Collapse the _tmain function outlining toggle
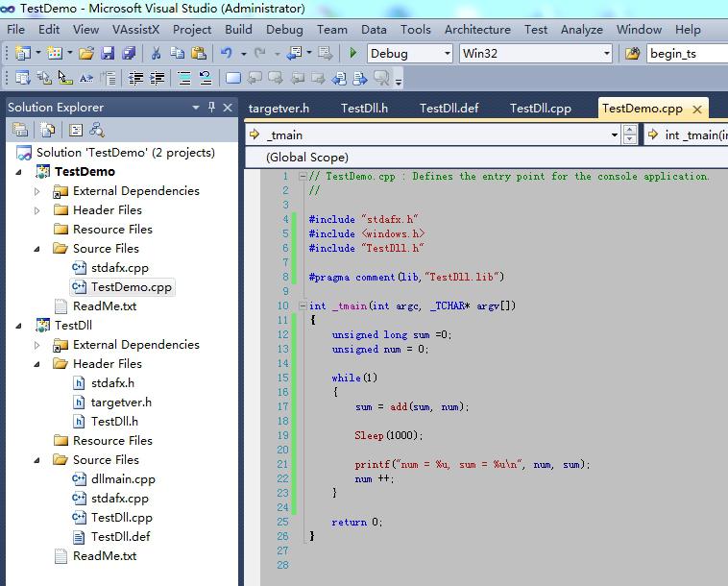The width and height of the screenshot is (728, 586). [303, 306]
